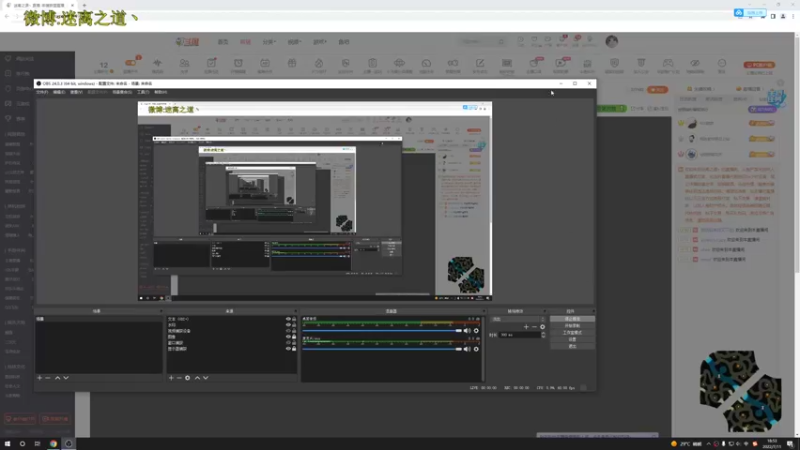
Task: Adjust the mic/aux volume slider
Action: (x=382, y=349)
